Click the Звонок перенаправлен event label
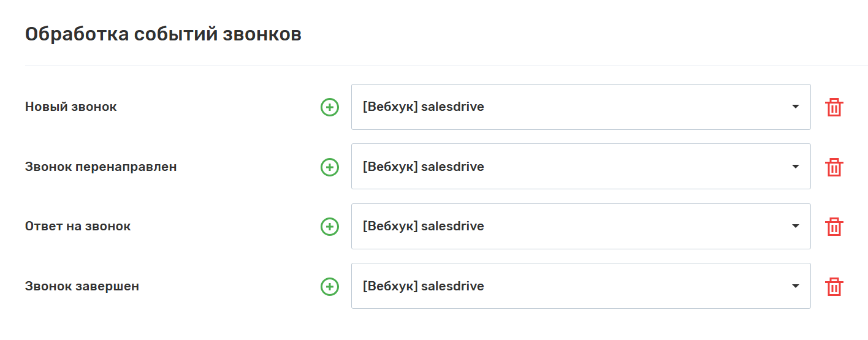The height and width of the screenshot is (340, 868). [101, 167]
